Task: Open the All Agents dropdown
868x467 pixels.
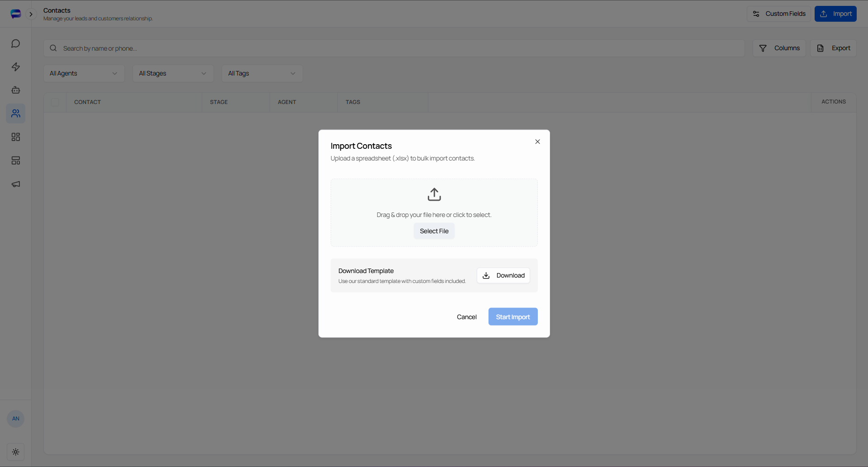Action: pyautogui.click(x=84, y=73)
